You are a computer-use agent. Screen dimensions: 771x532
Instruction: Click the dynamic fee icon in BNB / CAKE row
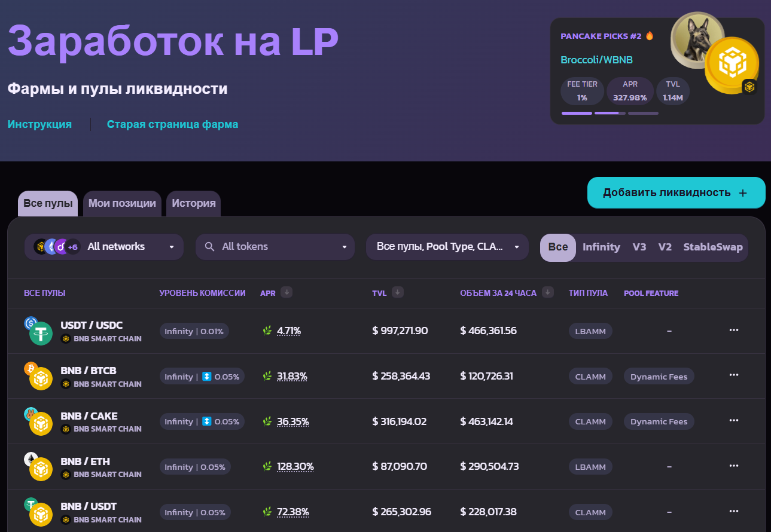click(207, 421)
